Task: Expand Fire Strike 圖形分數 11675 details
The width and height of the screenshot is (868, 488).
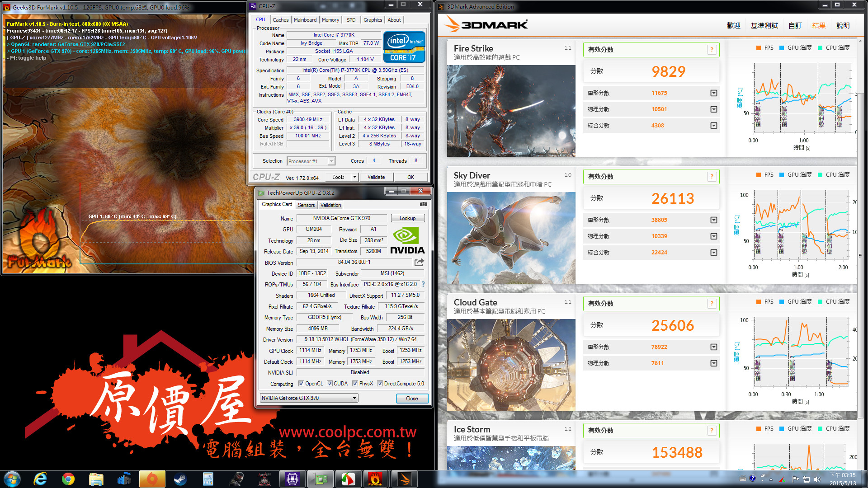Action: point(713,93)
